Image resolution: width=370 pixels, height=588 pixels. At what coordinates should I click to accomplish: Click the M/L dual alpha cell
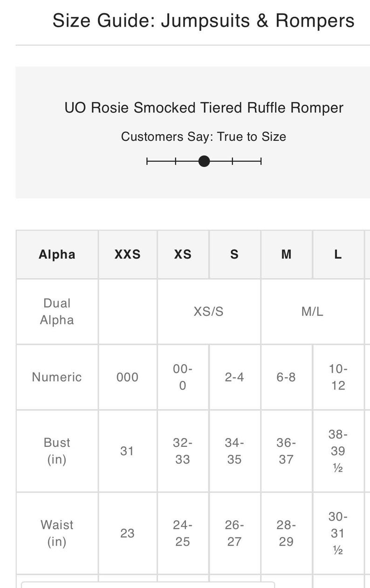point(312,311)
